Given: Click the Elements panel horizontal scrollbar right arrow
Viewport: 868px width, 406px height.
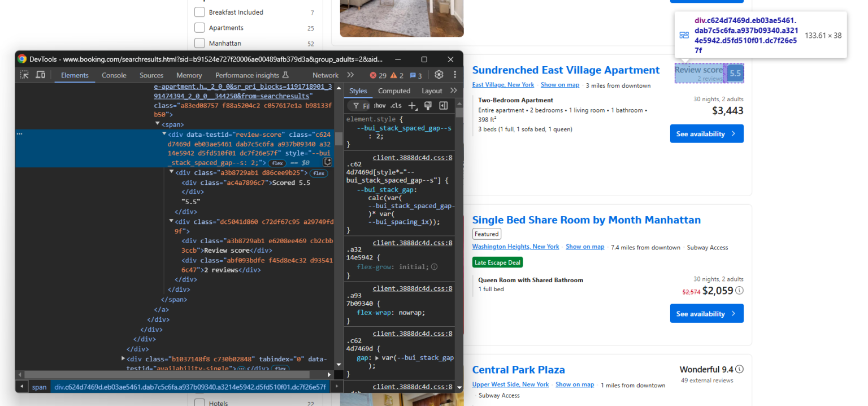Looking at the screenshot, I should [329, 374].
